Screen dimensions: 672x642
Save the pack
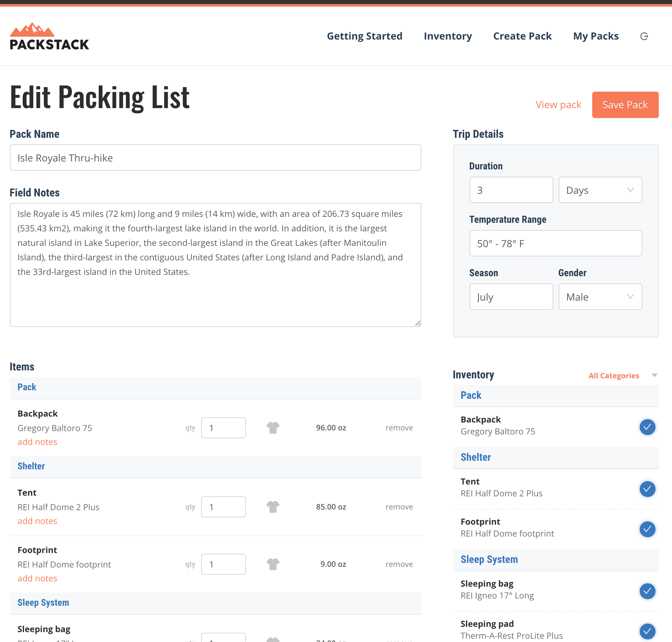pyautogui.click(x=625, y=105)
